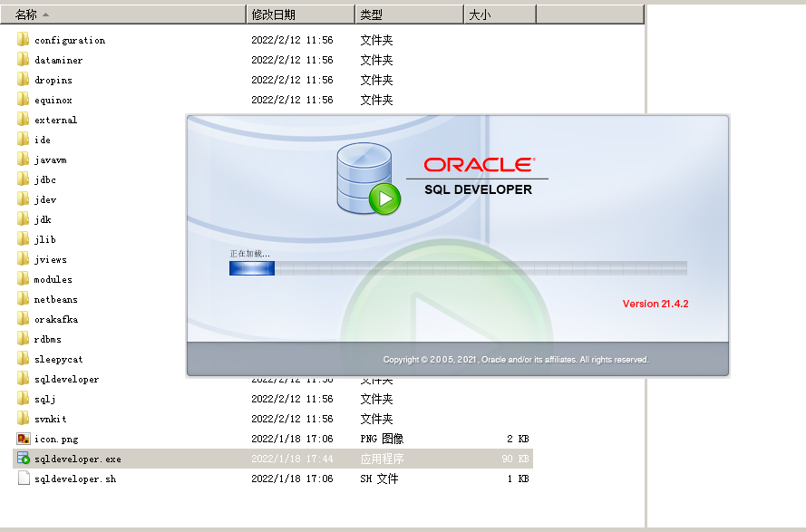Image resolution: width=806 pixels, height=532 pixels.
Task: Launch the sqldeveloper.exe application icon
Action: (x=23, y=459)
